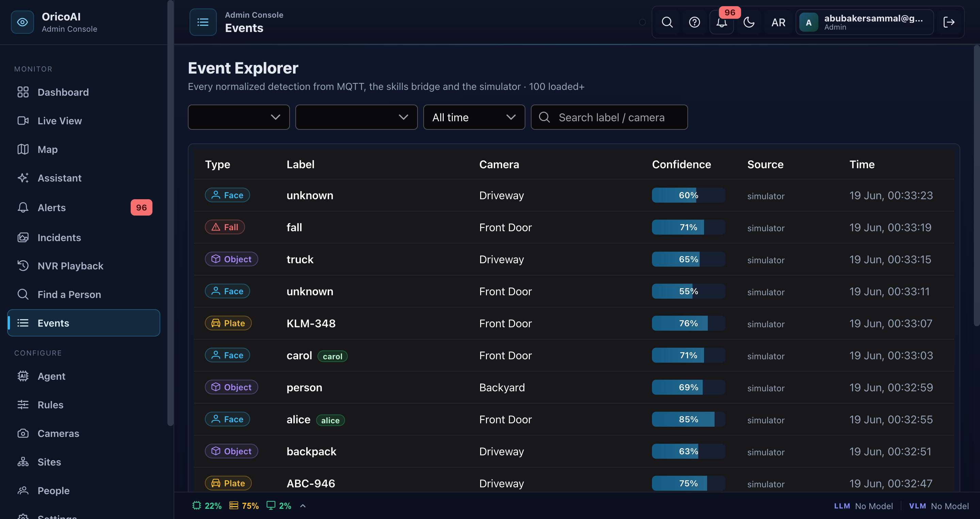Viewport: 980px width, 519px height.
Task: Open the People page
Action: [x=84, y=490]
